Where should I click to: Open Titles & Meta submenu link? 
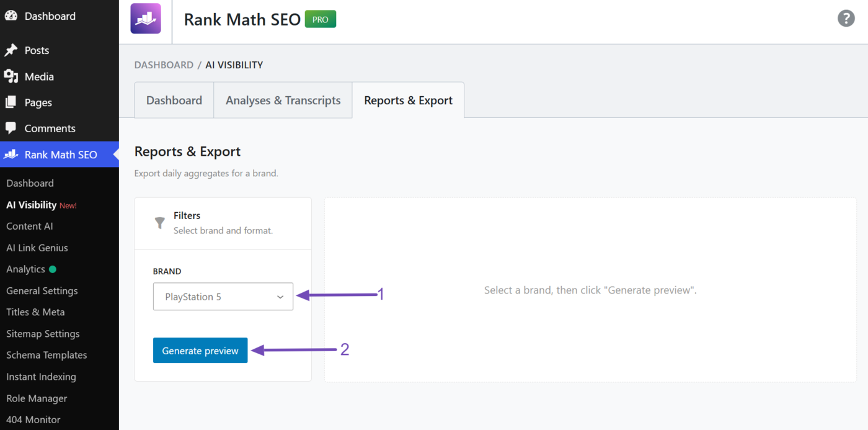[35, 312]
